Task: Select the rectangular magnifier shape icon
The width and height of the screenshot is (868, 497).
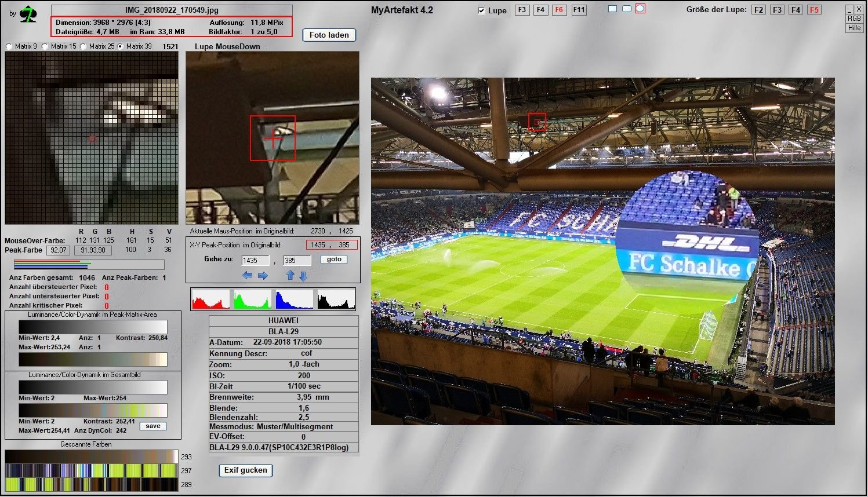Action: (x=613, y=9)
